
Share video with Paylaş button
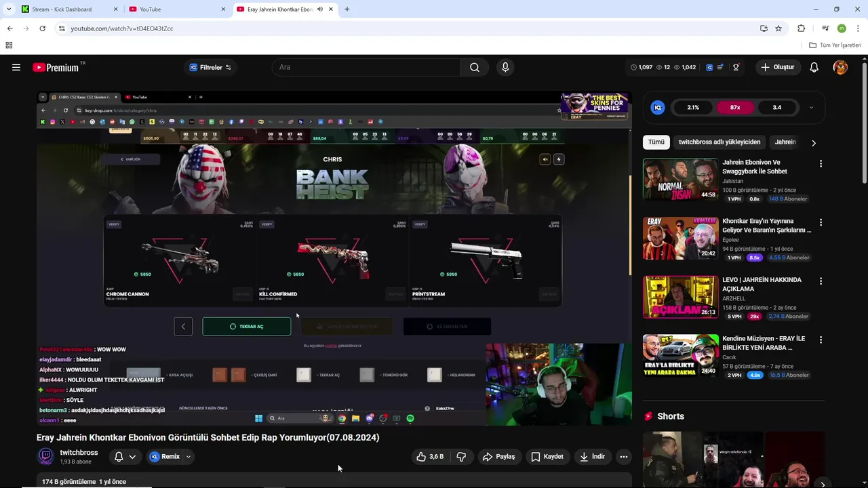point(498,457)
